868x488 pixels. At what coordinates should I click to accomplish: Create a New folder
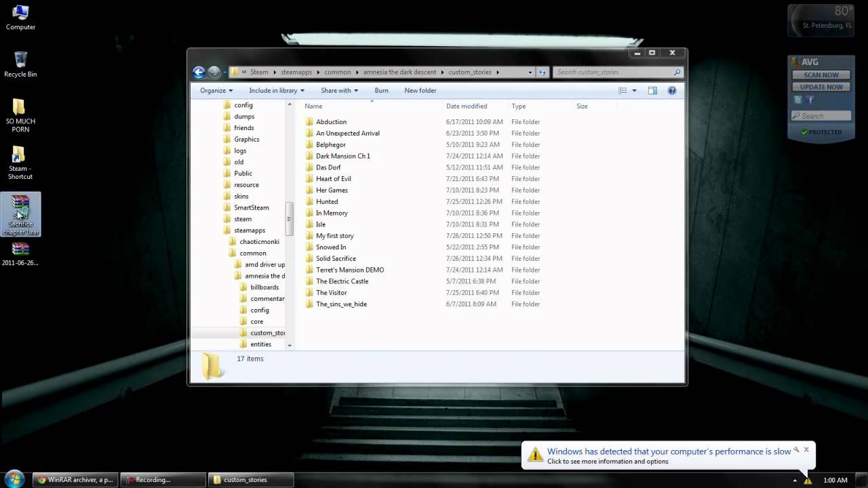click(x=420, y=90)
